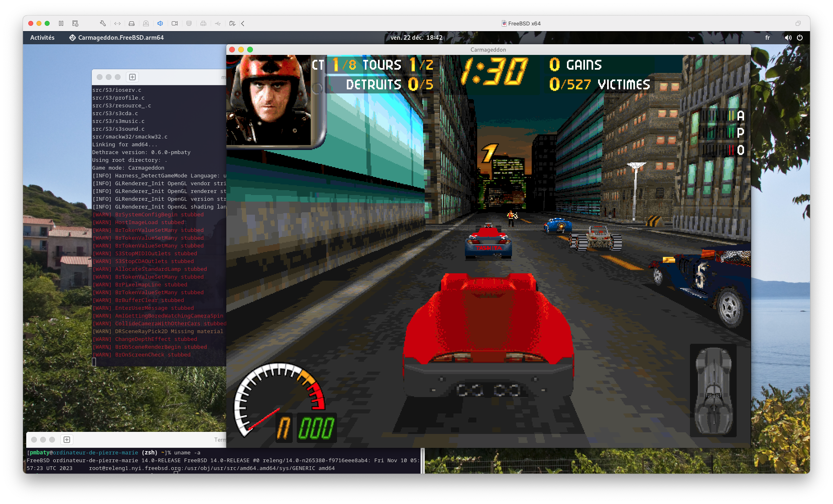Click the GNOME volume indicator

point(788,37)
